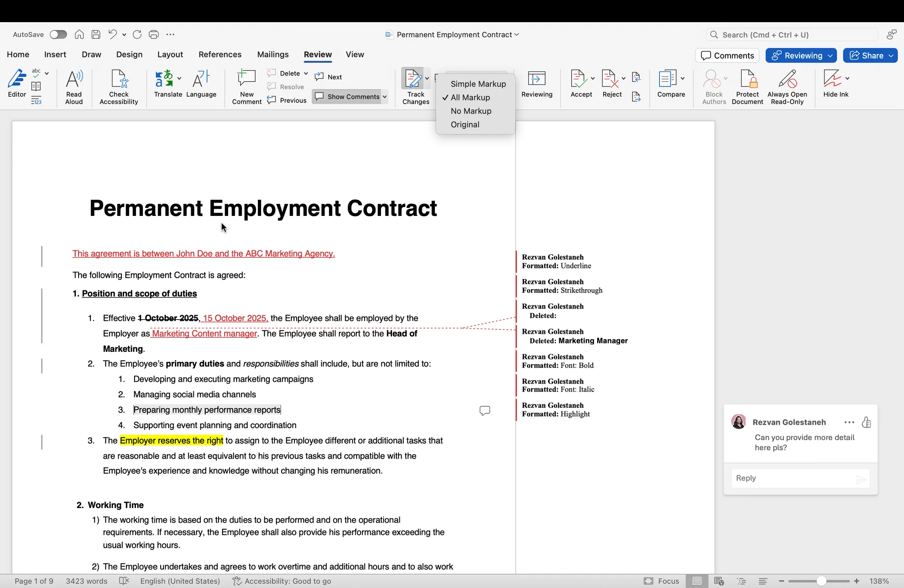Click the comment balloon beside performance reports
This screenshot has width=904, height=588.
(x=485, y=411)
